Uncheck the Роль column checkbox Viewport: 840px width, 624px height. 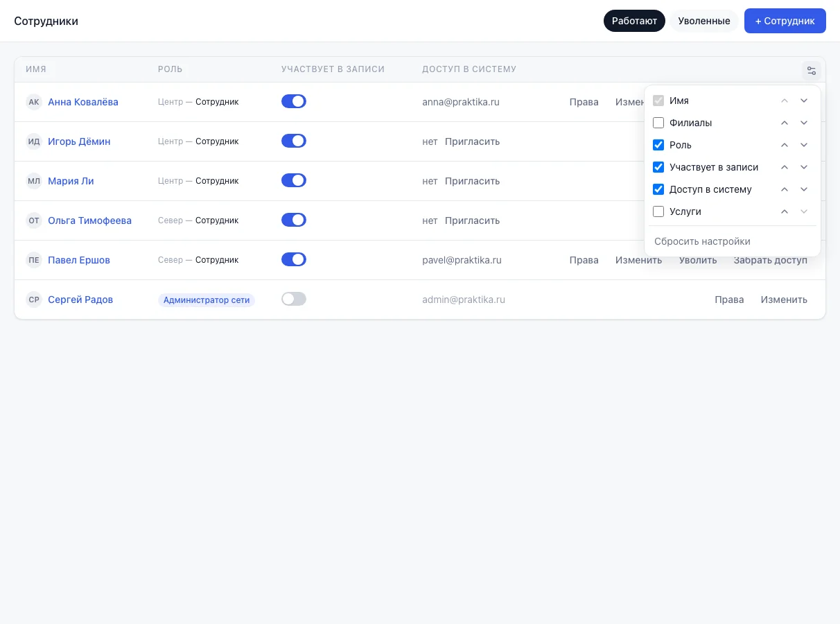pos(658,145)
